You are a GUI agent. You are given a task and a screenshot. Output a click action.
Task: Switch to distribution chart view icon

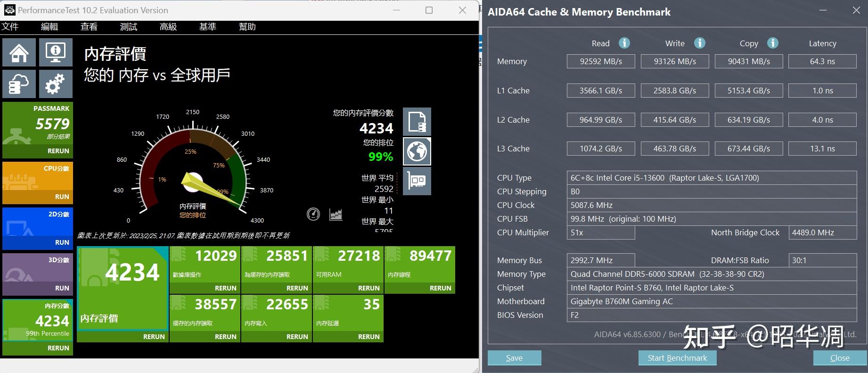(x=336, y=214)
